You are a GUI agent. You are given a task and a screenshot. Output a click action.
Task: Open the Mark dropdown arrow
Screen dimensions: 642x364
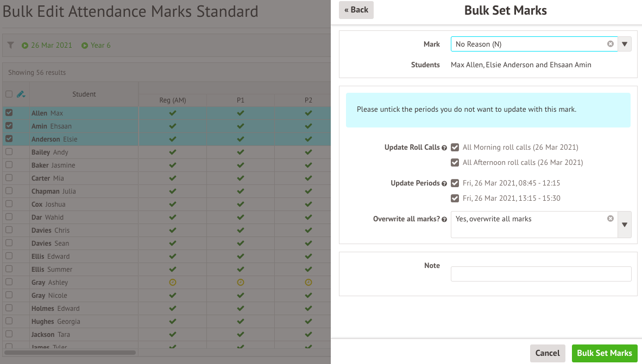point(625,44)
